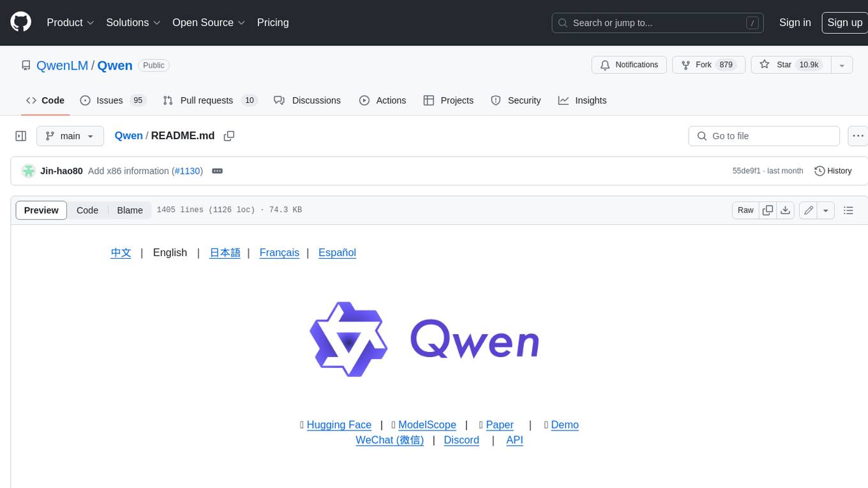Click the Qwen logo image
The width and height of the screenshot is (868, 488).
click(424, 339)
